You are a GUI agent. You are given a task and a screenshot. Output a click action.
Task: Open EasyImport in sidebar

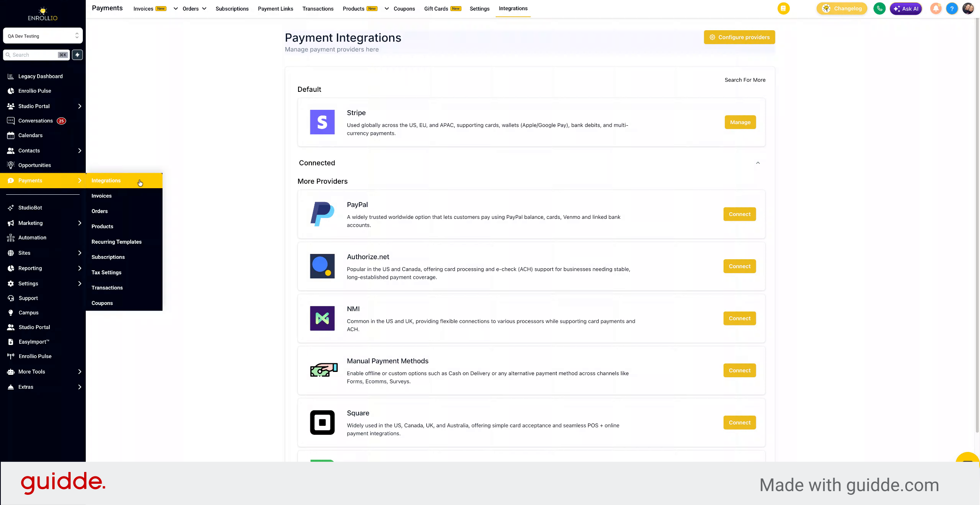[x=34, y=342]
